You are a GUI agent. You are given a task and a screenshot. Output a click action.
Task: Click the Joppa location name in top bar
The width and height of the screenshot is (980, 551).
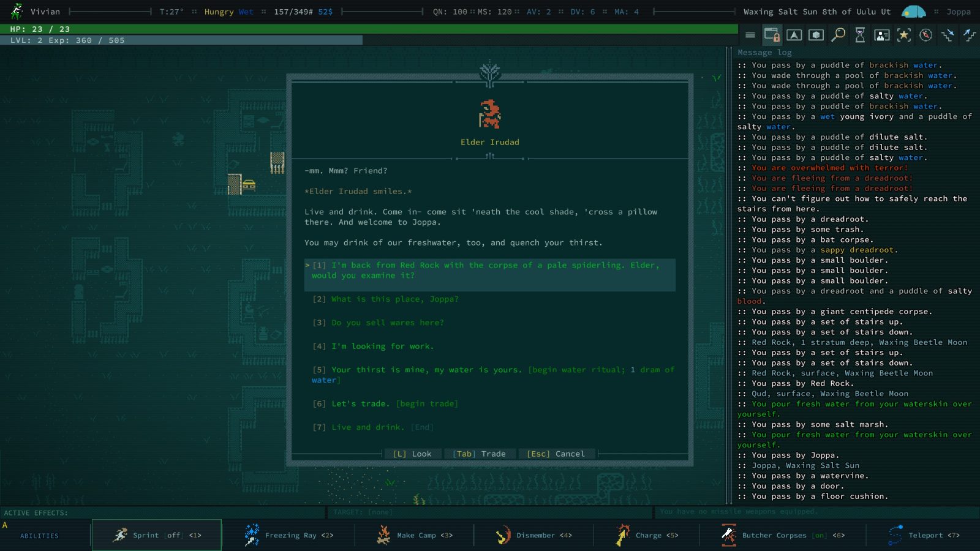tap(958, 12)
